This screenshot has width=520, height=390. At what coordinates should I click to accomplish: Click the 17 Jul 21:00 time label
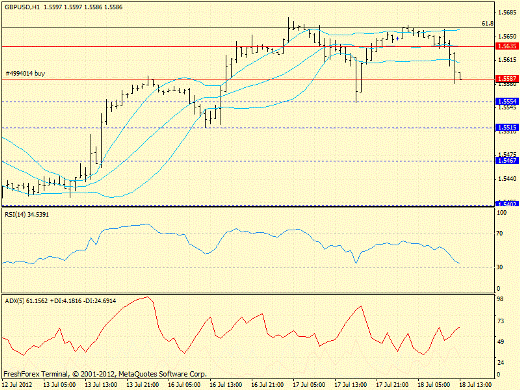point(392,385)
